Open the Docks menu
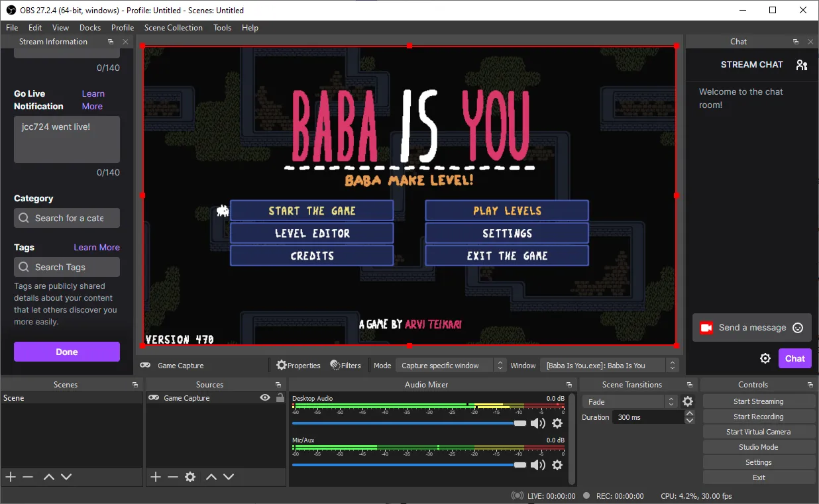819x504 pixels. pos(90,28)
